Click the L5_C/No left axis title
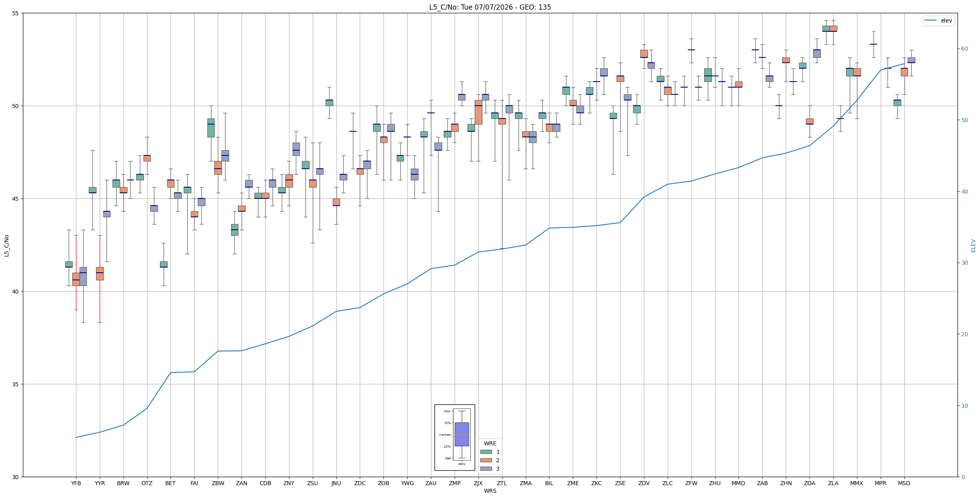The image size is (980, 498). pyautogui.click(x=6, y=245)
